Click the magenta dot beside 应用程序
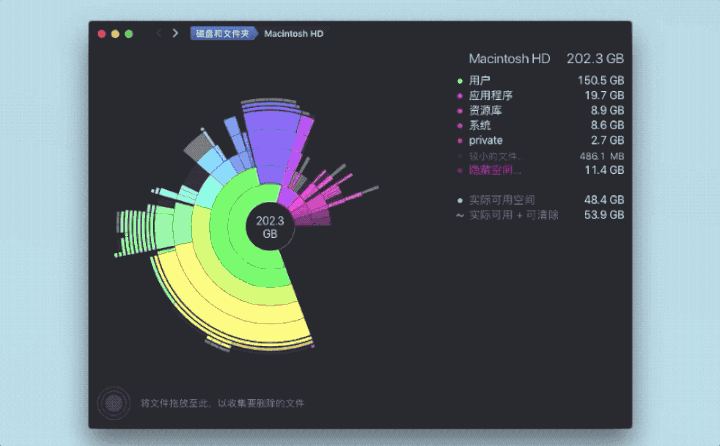 pos(460,96)
